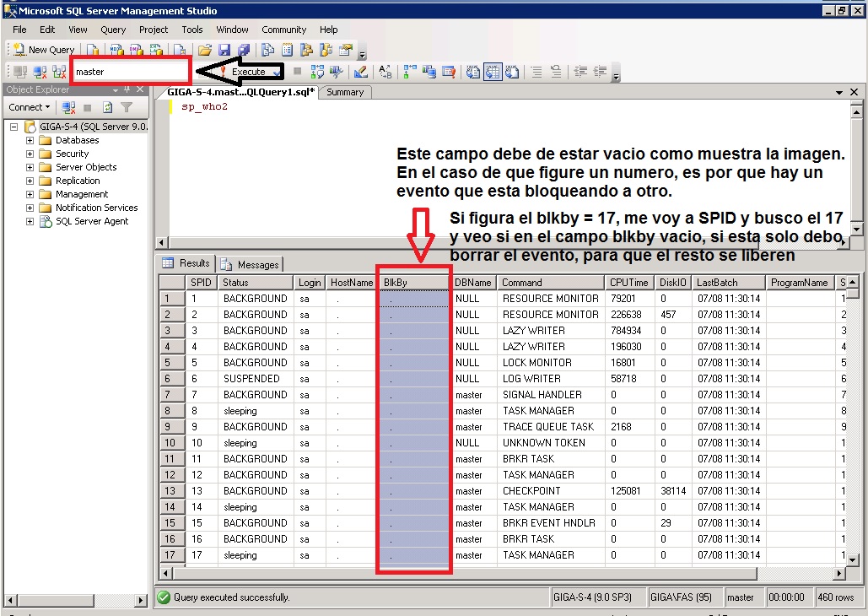The image size is (868, 616).
Task: Open the Query menu
Action: pos(113,30)
